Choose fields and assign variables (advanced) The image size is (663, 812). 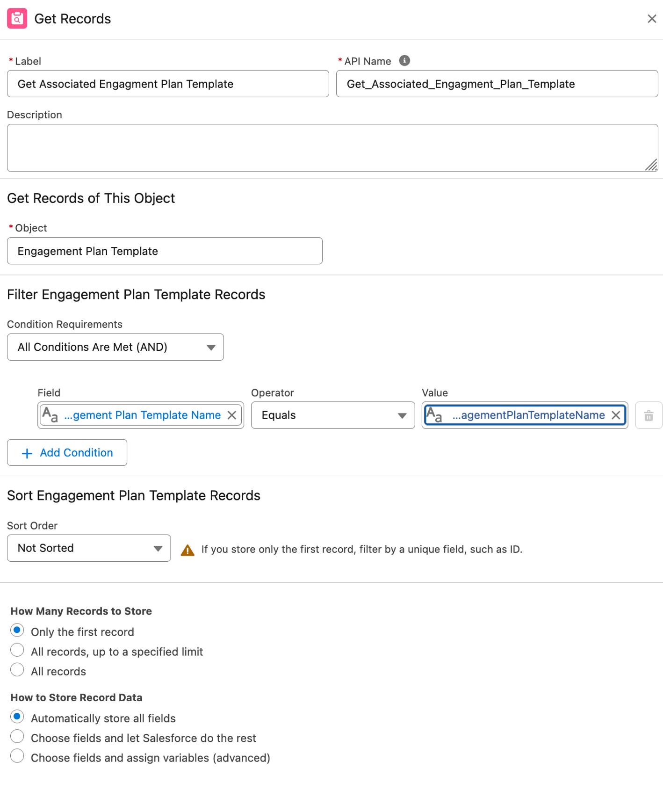click(x=17, y=756)
